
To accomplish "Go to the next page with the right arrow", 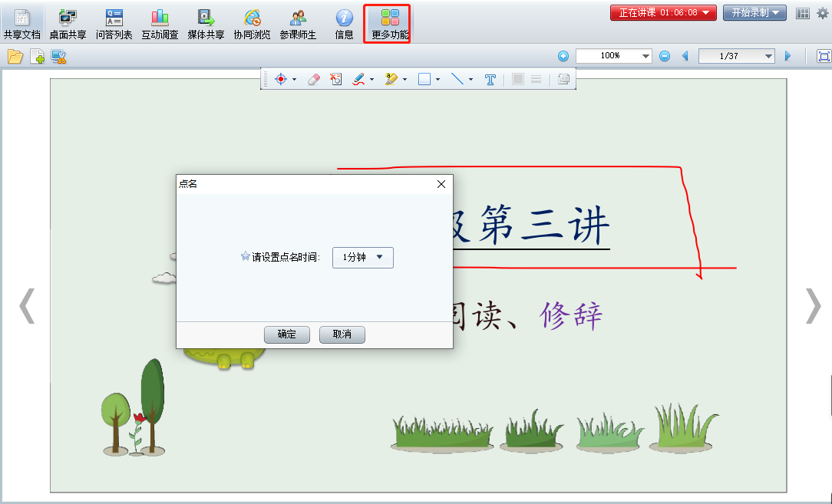I will pos(788,56).
